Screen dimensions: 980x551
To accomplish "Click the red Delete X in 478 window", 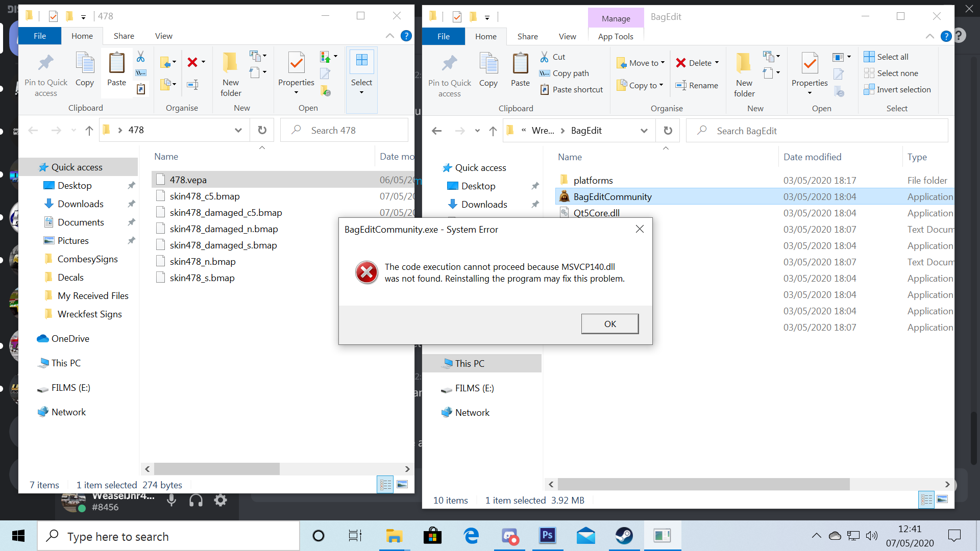I will (192, 62).
